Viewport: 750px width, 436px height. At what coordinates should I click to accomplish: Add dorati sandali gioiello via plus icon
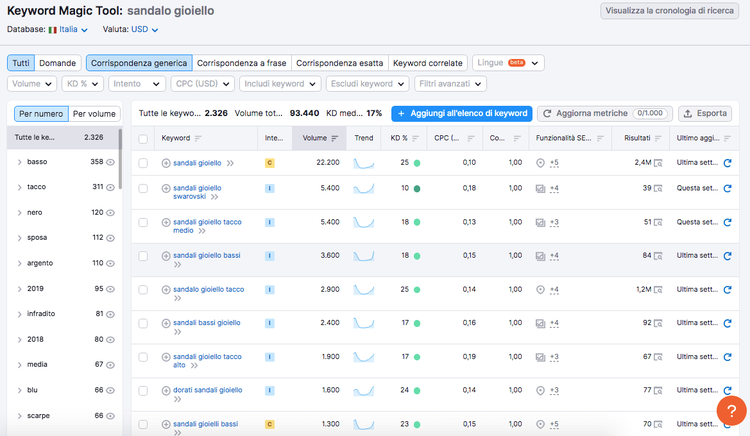pos(166,391)
